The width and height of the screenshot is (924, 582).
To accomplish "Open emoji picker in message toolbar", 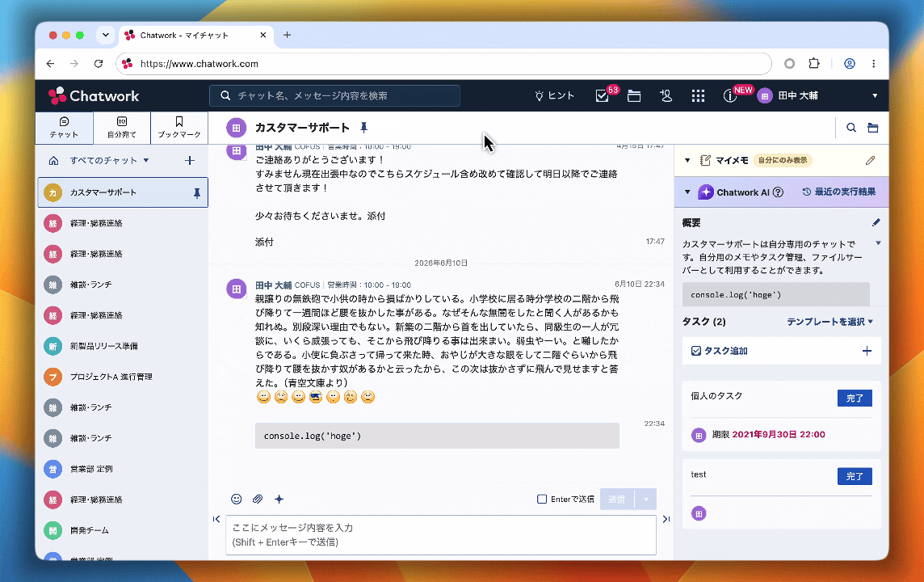I will [237, 499].
